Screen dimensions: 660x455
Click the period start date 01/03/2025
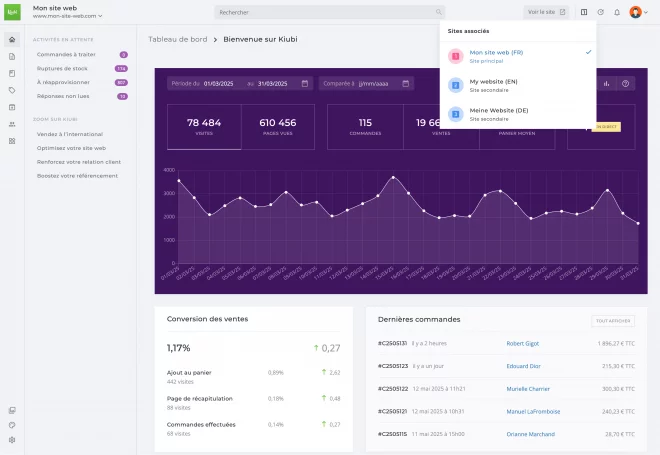pyautogui.click(x=218, y=83)
